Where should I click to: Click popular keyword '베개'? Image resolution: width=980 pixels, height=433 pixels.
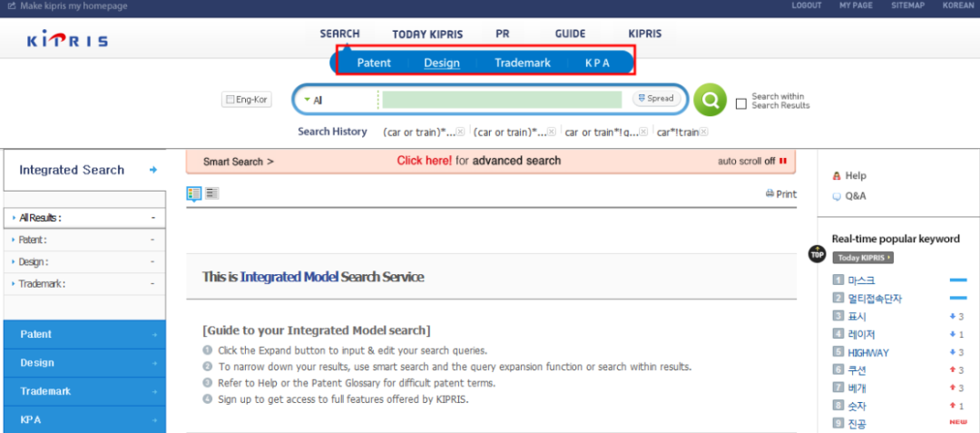point(857,388)
